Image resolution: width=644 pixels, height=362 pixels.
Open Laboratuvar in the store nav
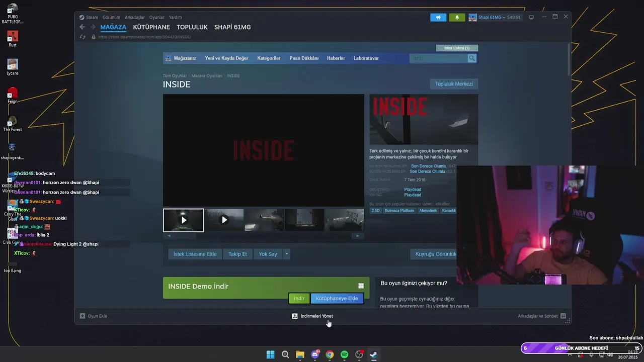click(x=366, y=58)
